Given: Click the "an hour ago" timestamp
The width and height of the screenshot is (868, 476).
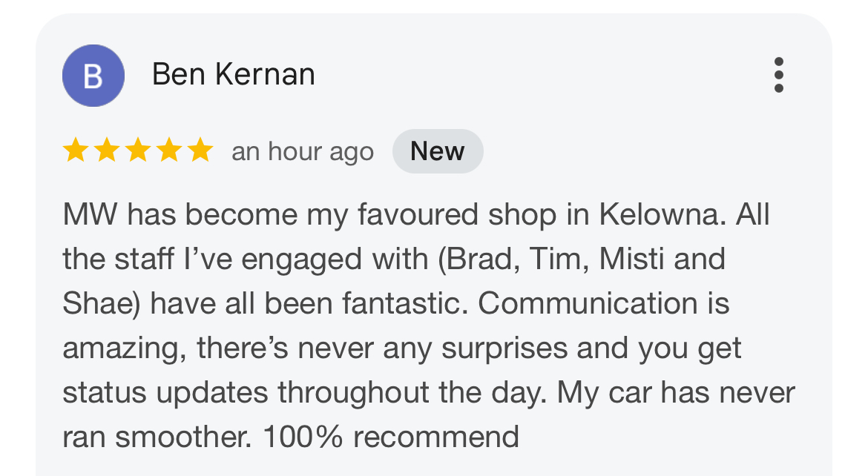Looking at the screenshot, I should (x=302, y=152).
